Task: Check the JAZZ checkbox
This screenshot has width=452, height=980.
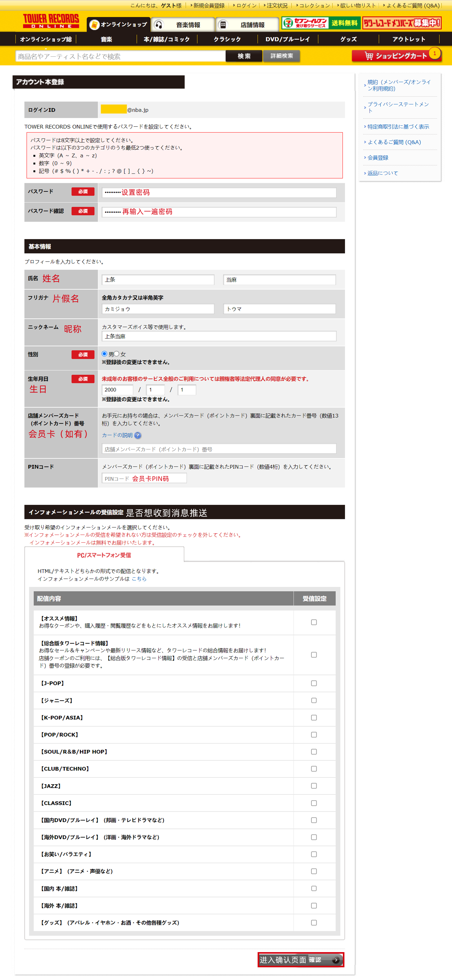Action: (314, 785)
